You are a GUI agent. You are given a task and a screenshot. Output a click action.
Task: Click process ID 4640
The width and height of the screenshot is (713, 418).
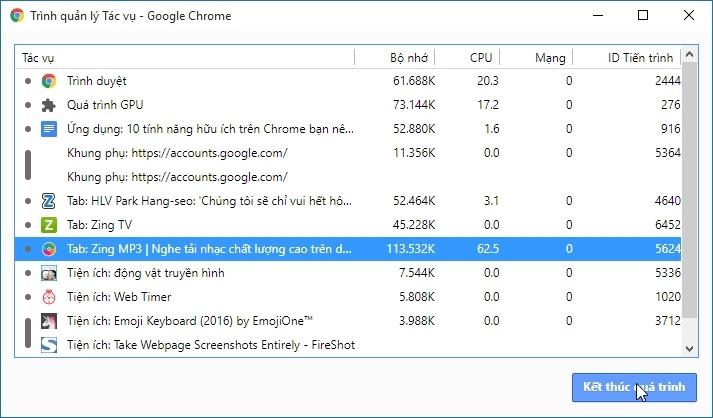(x=668, y=201)
